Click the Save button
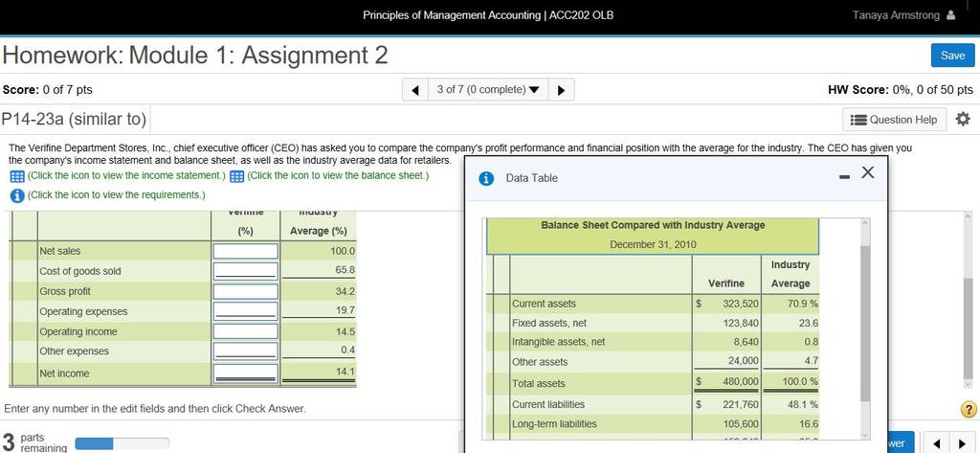The height and width of the screenshot is (453, 980). click(x=952, y=55)
